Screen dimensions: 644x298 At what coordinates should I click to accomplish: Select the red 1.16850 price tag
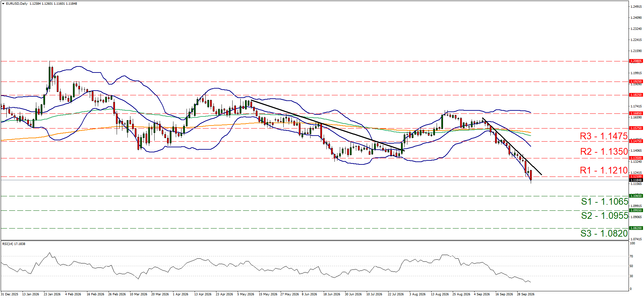636,113
